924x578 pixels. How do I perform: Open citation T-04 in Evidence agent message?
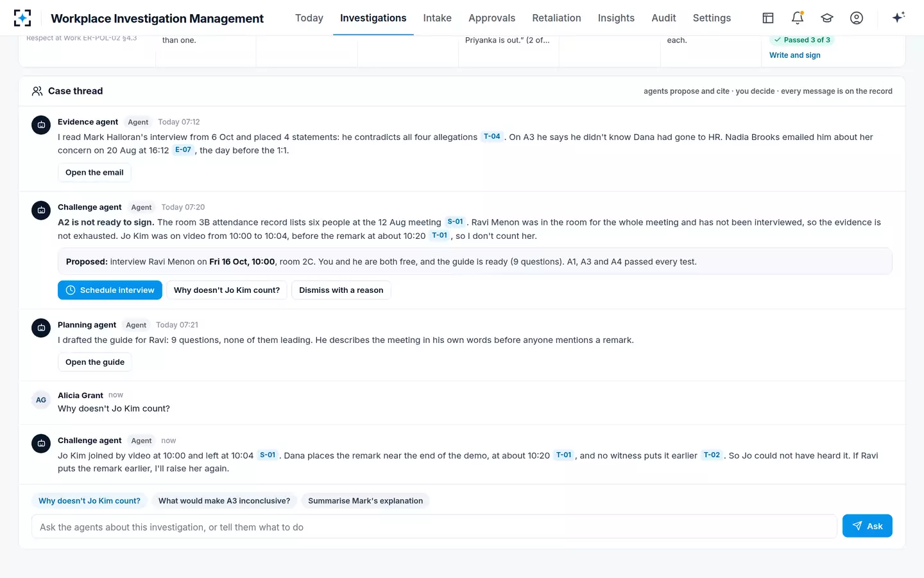pos(492,136)
